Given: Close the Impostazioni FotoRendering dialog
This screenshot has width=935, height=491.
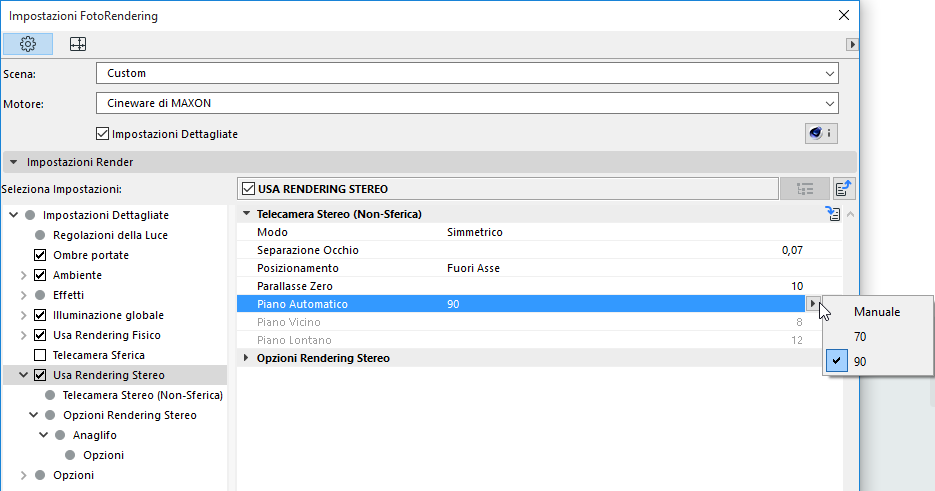Looking at the screenshot, I should pos(844,16).
